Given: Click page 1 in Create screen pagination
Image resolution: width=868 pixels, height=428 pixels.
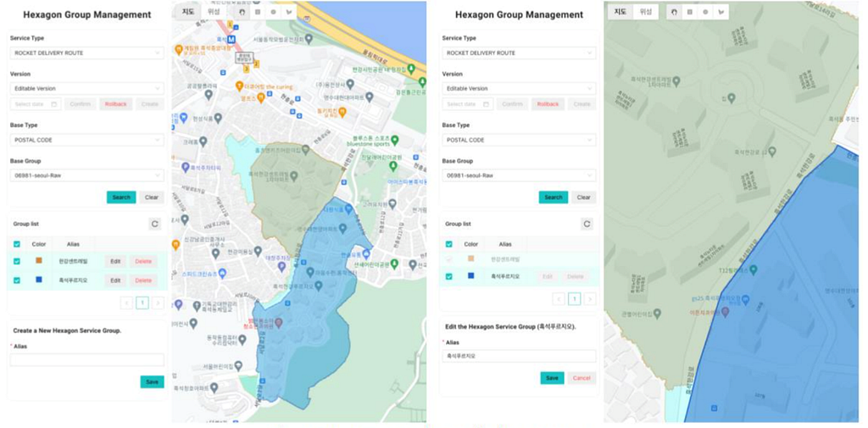Looking at the screenshot, I should coord(142,303).
